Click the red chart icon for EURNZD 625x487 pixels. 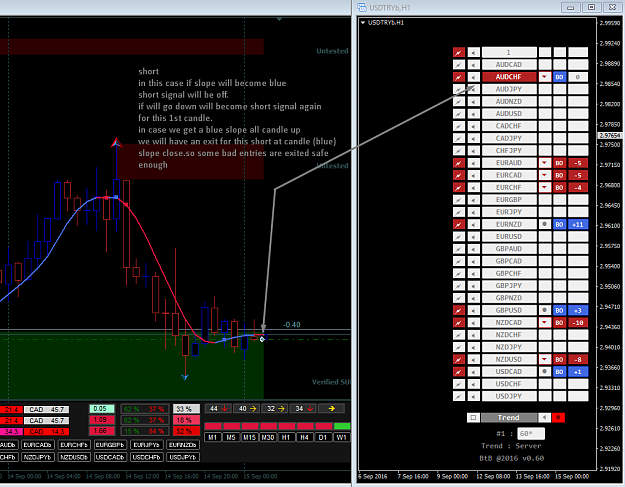point(459,224)
